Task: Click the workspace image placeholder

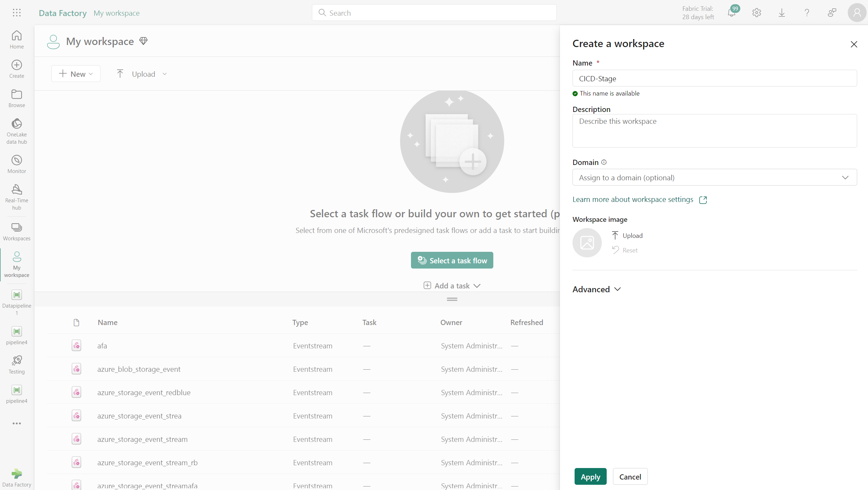Action: tap(587, 243)
